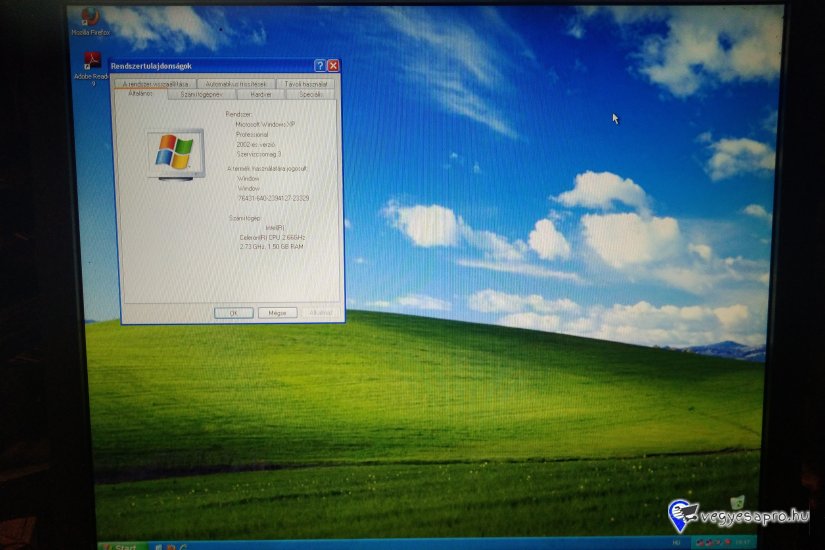Screen dimensions: 825x550
Task: Click the Mégse cancel button
Action: (x=277, y=312)
